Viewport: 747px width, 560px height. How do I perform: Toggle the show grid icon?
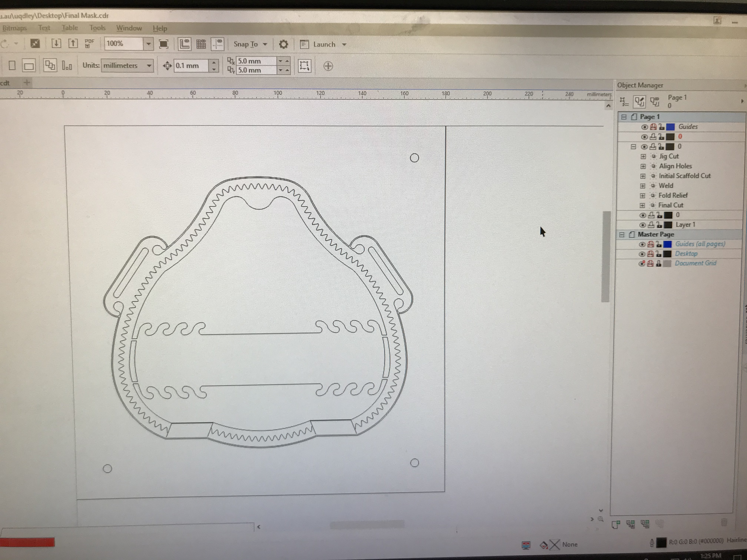tap(201, 44)
